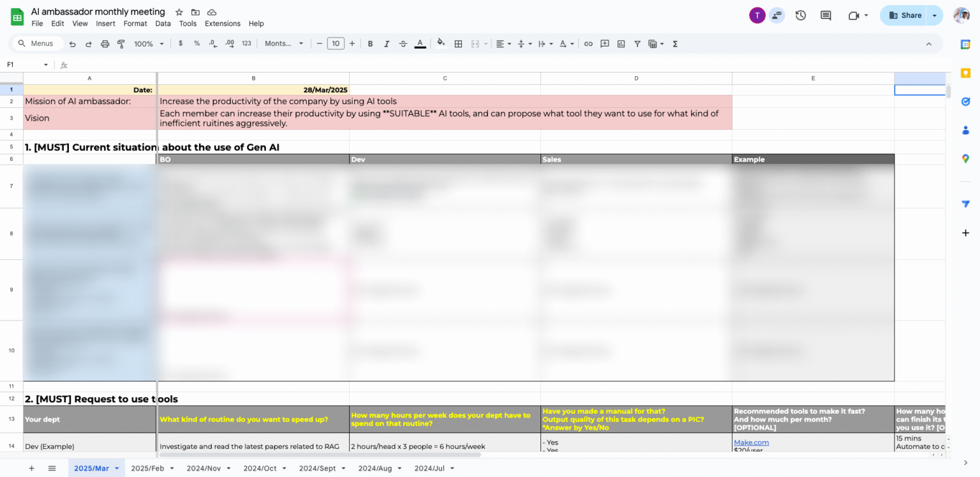Open horizontal align dropdown
Viewport: 980px width, 477px height.
pyautogui.click(x=503, y=44)
